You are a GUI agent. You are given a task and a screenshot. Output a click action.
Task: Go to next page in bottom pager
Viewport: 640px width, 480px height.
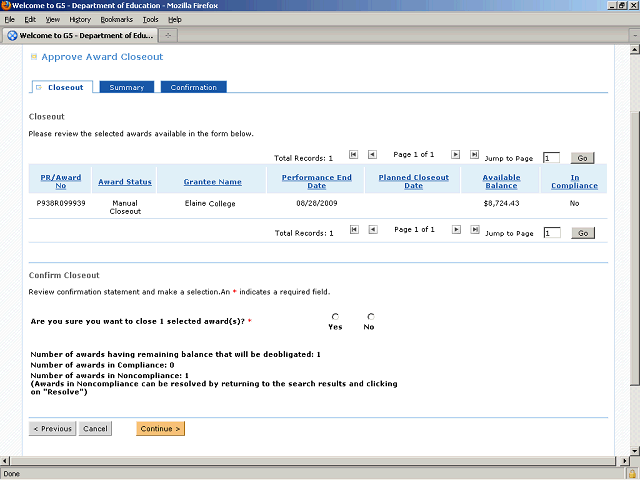click(456, 230)
